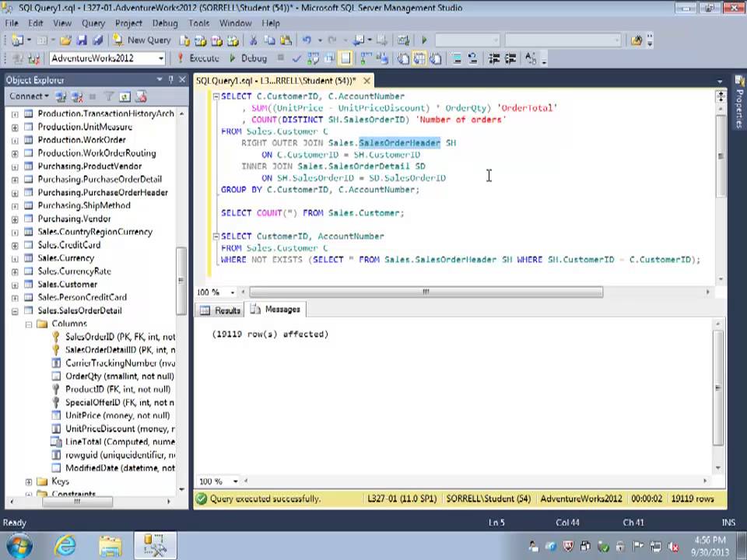Click the Paste icon in toolbar
747x560 pixels.
(286, 40)
